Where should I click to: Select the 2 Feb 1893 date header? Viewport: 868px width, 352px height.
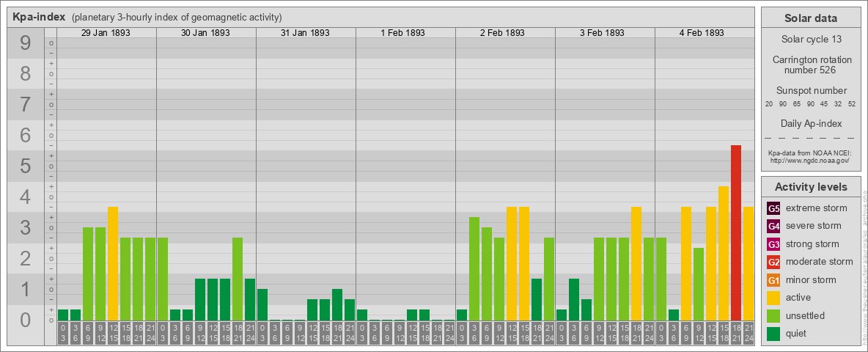tap(503, 33)
